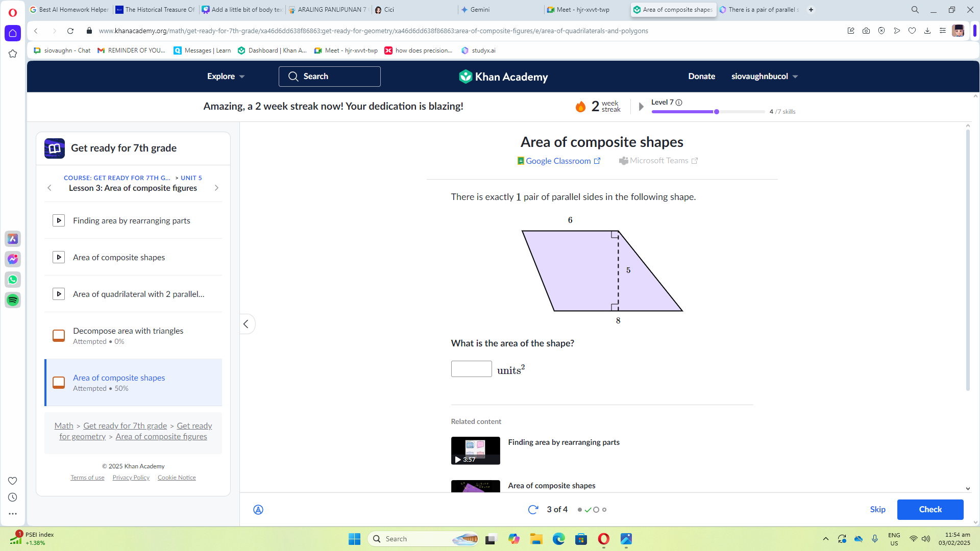
Task: Open the scratchpad circle-A icon
Action: [258, 510]
